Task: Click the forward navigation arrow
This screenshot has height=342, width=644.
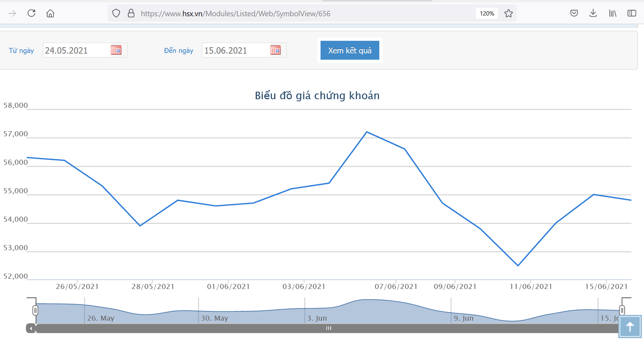Action: click(12, 13)
